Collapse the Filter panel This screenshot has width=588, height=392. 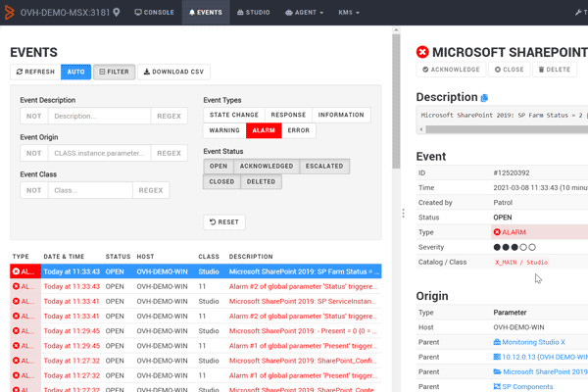(115, 72)
